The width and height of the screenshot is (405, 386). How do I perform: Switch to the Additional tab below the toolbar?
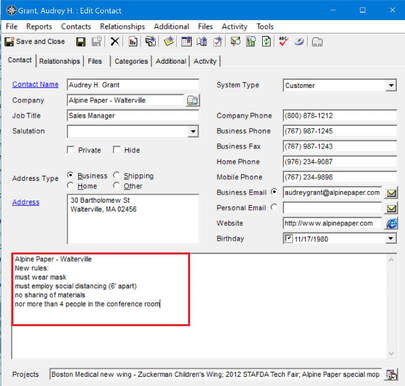click(171, 61)
